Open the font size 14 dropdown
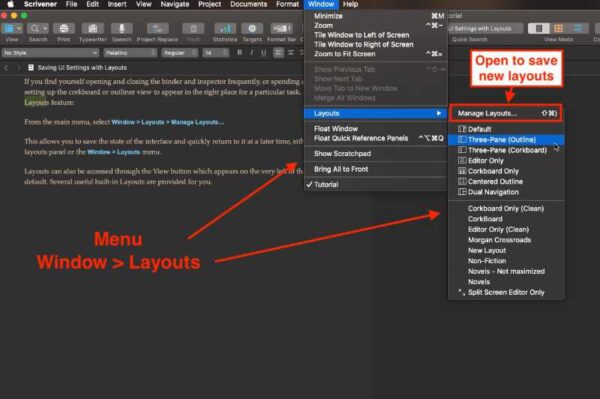Viewport: 600px width, 399px height. 215,53
